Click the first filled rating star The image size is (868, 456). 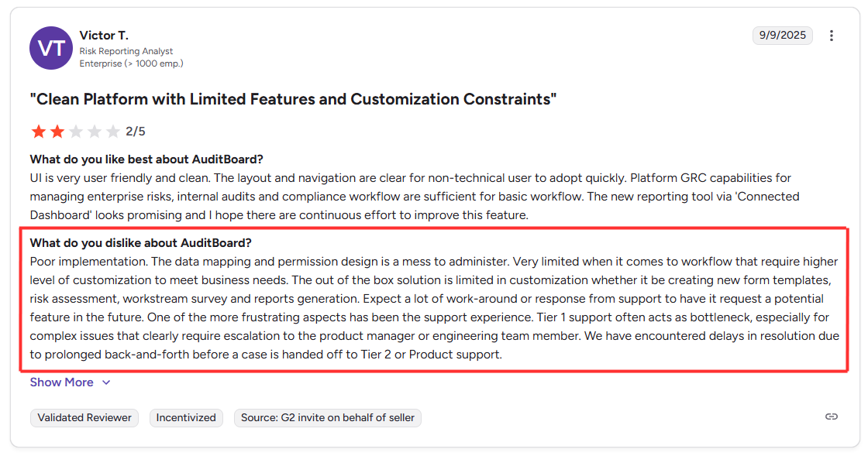pos(38,131)
